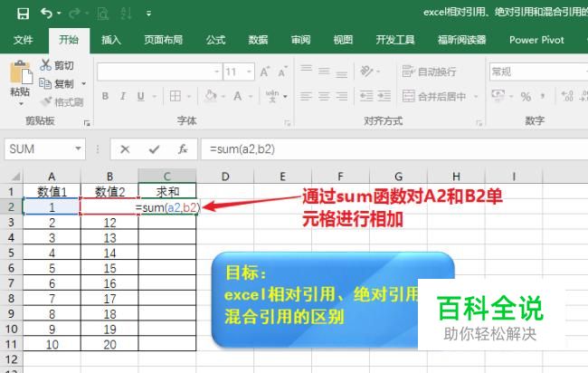Toggle Underline formatting
Image resolution: width=588 pixels, height=373 pixels.
point(140,97)
